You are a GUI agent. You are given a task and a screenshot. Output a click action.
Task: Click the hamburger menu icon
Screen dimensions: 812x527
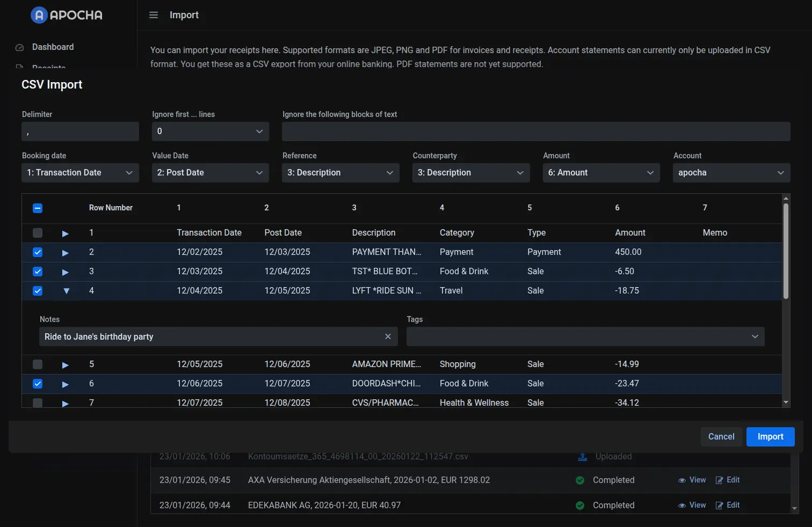point(154,15)
